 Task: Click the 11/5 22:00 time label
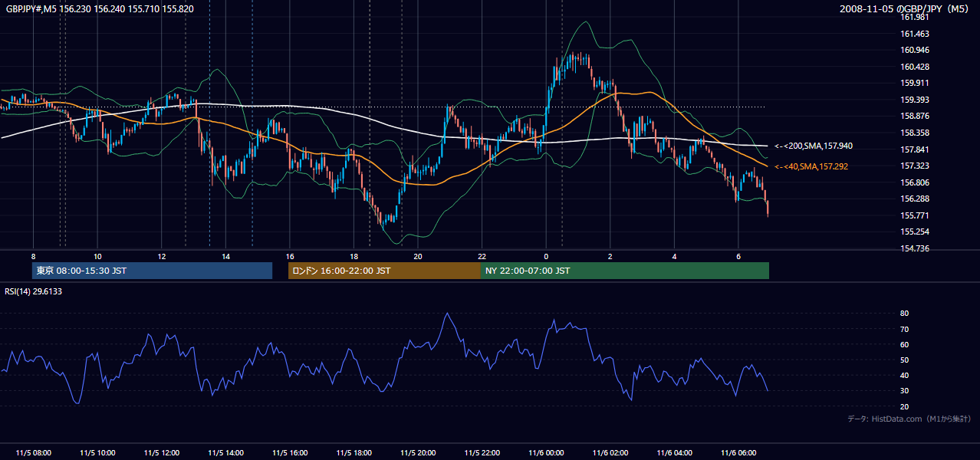[482, 453]
